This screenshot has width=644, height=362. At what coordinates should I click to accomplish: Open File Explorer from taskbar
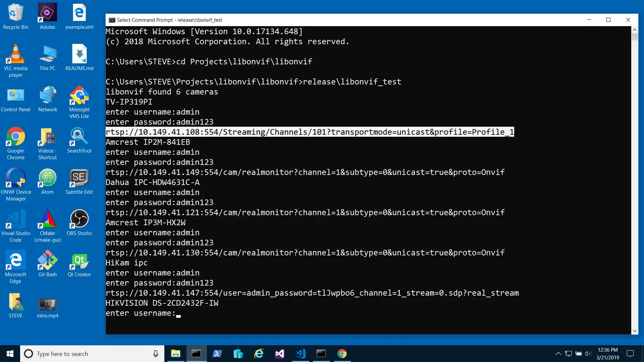[175, 354]
